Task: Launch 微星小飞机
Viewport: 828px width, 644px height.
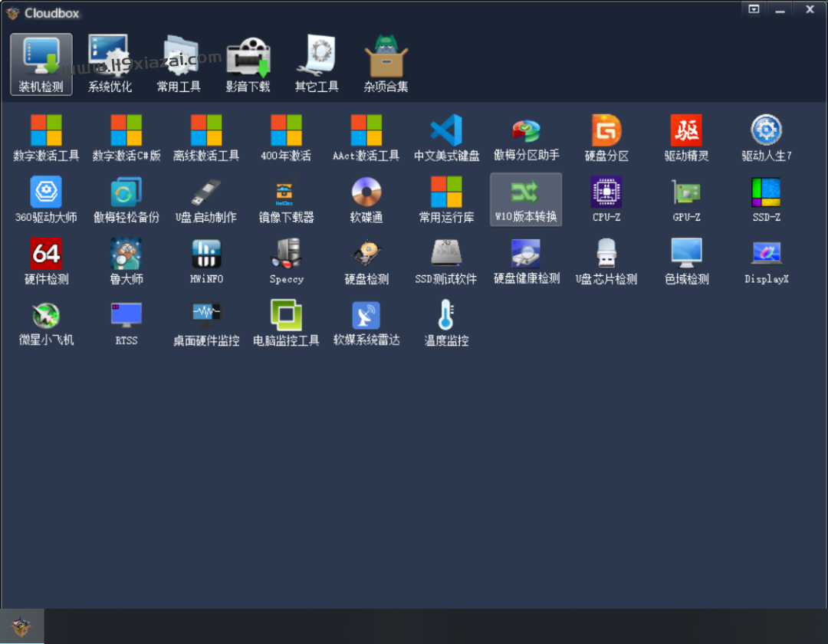Action: tap(47, 323)
